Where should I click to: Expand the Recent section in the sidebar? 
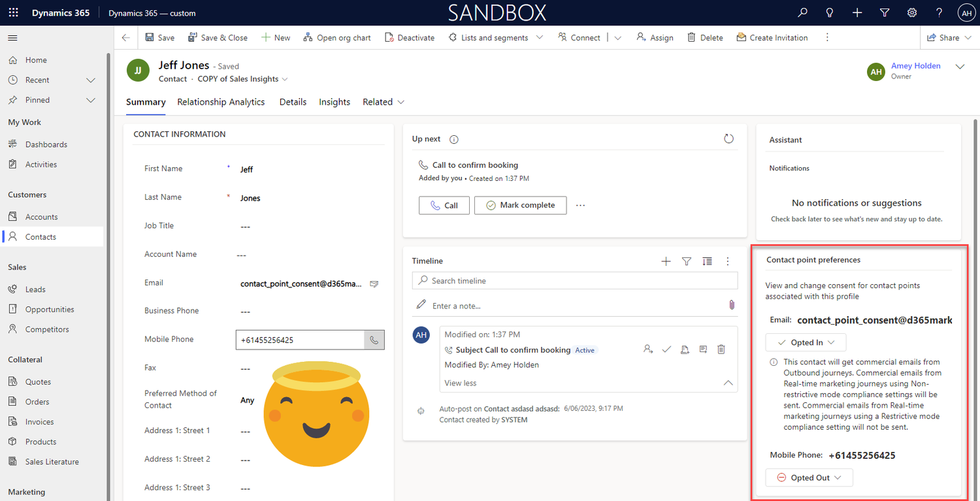coord(91,80)
